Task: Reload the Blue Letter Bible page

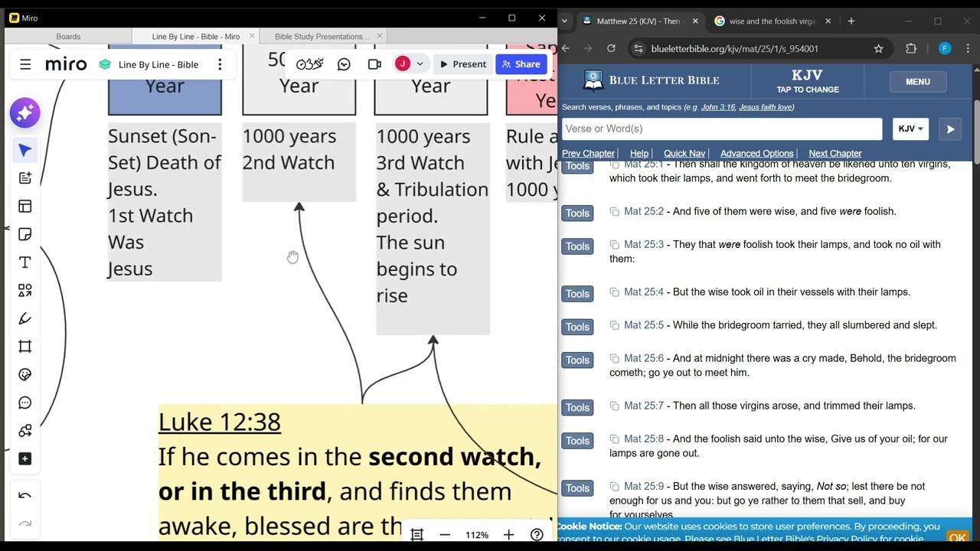Action: [x=611, y=48]
